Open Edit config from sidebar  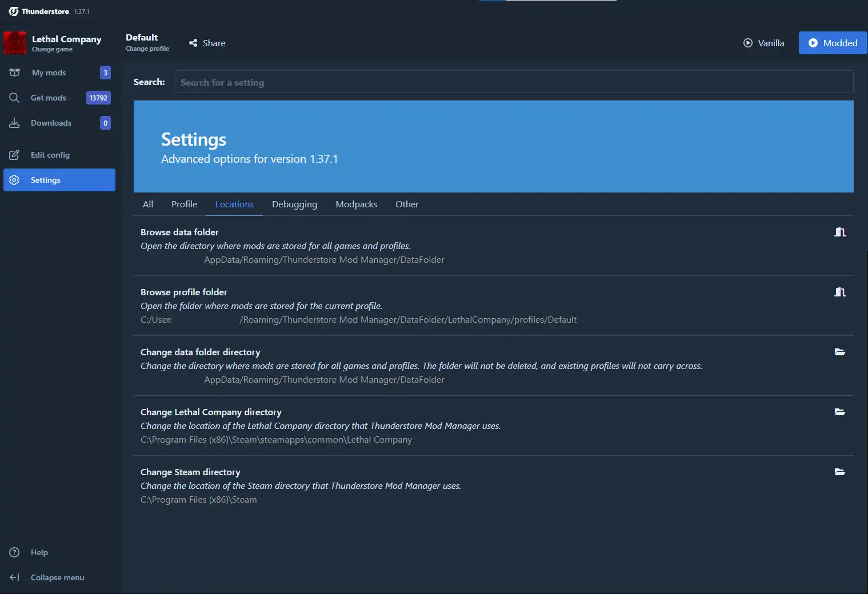(50, 155)
